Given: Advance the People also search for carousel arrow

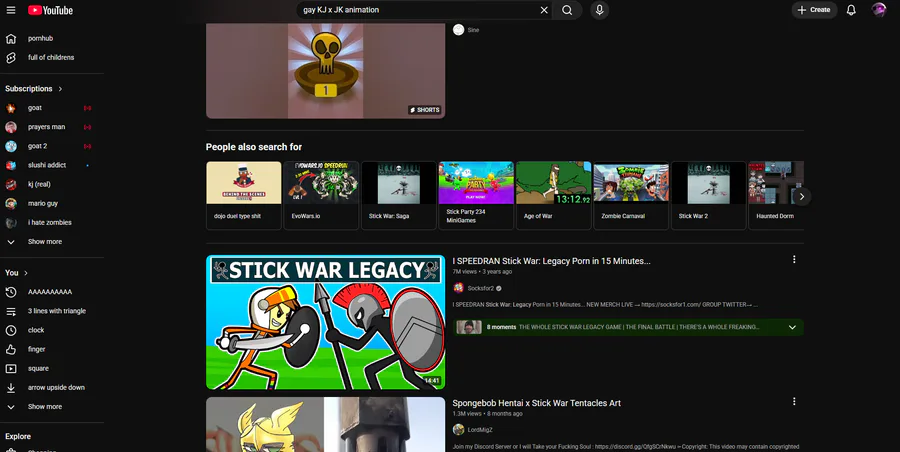Looking at the screenshot, I should pos(802,196).
